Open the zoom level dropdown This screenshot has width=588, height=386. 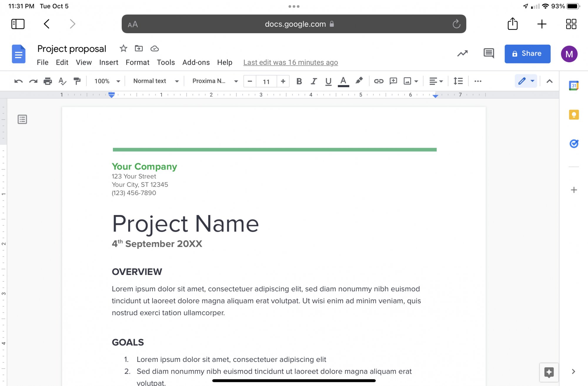(x=107, y=81)
